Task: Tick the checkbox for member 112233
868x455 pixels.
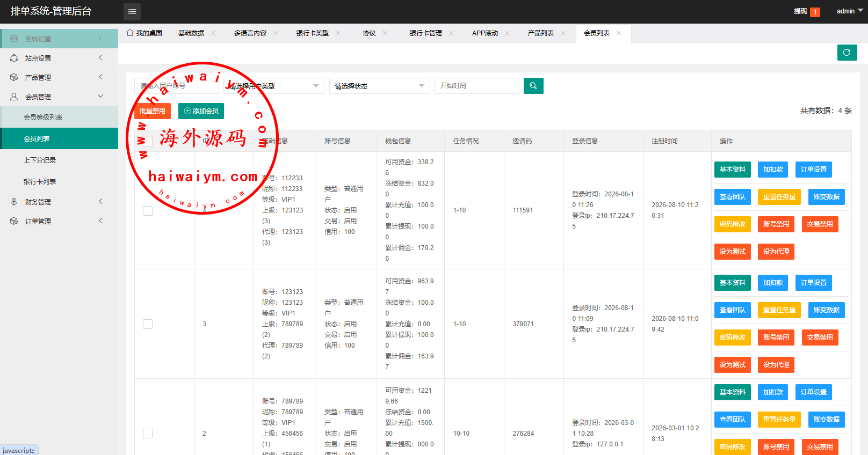Action: pos(148,211)
